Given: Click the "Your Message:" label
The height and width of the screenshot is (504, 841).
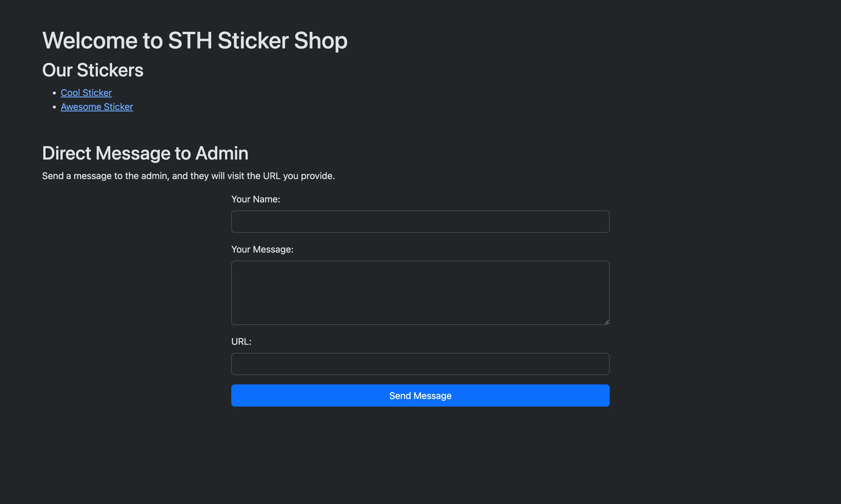Looking at the screenshot, I should [262, 249].
